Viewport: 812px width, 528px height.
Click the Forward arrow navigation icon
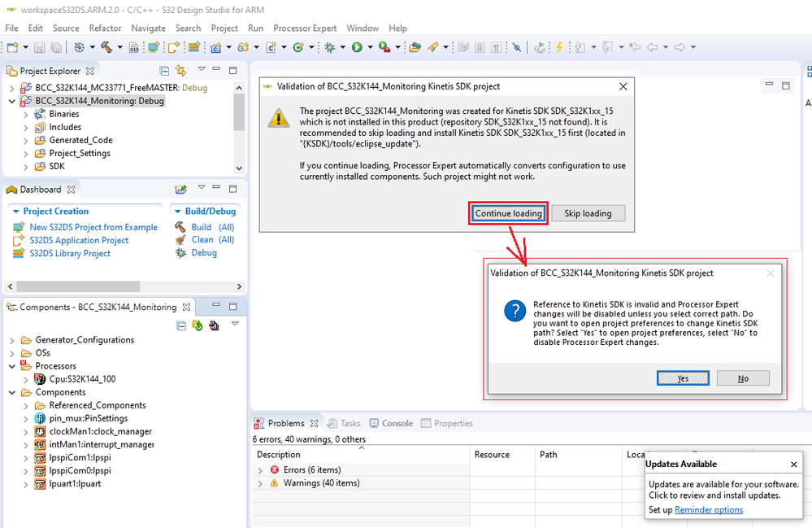tap(680, 47)
